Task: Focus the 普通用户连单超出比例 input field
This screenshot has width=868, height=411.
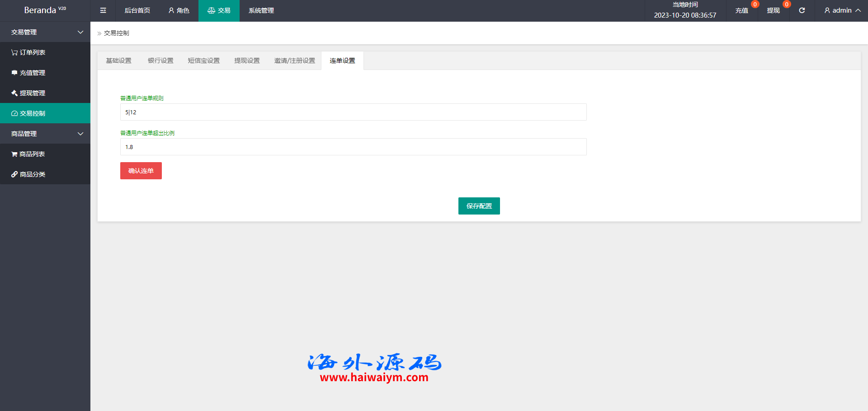Action: pyautogui.click(x=353, y=147)
